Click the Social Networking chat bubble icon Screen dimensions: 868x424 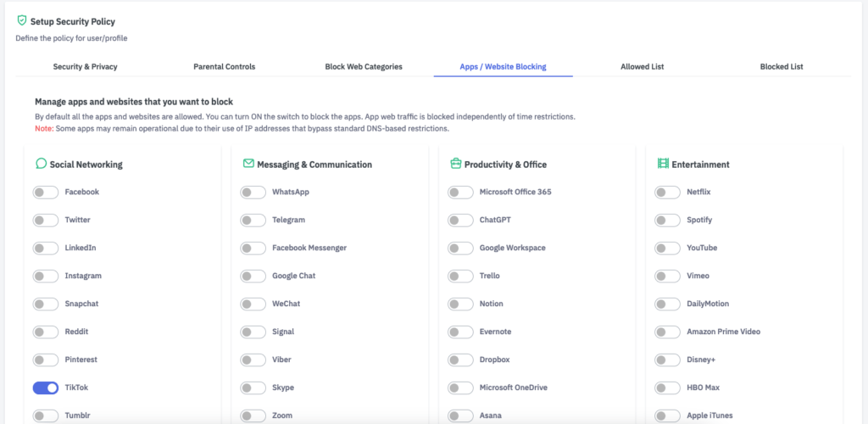(x=41, y=164)
